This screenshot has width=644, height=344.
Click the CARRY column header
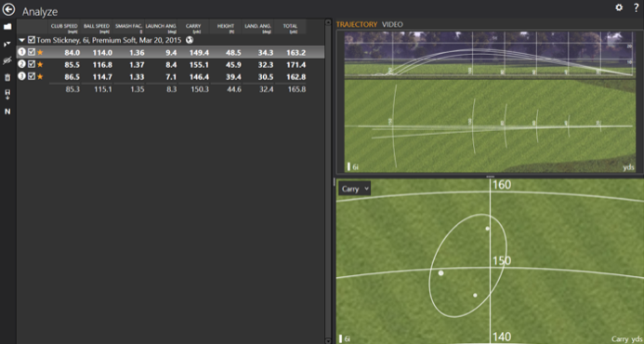(x=193, y=27)
